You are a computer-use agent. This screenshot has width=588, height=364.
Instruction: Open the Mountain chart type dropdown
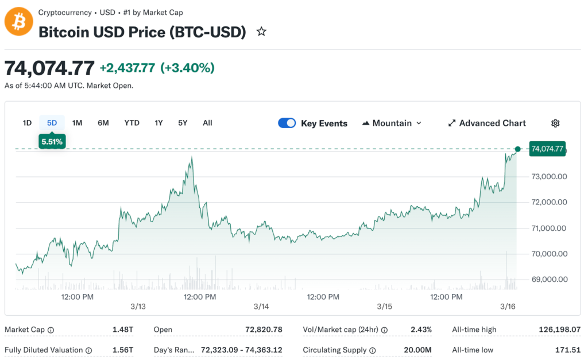392,123
